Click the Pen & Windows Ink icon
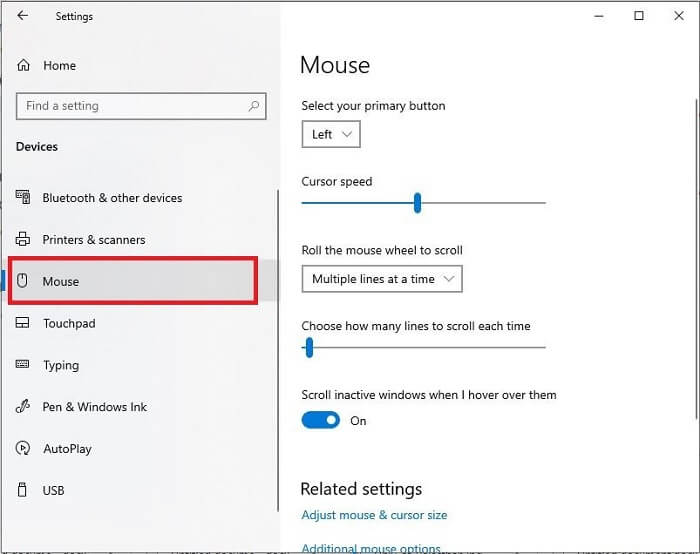Screen dimensions: 700x554 point(22,406)
